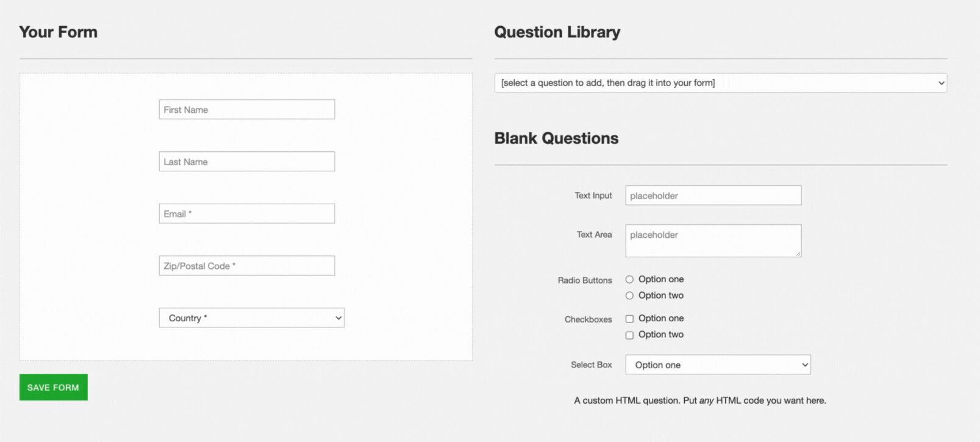Click the Zip/Postal Code input

(x=246, y=266)
